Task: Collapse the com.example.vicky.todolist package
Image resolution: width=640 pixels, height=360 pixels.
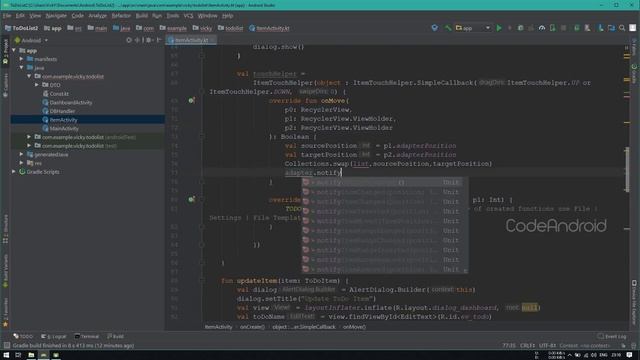Action: tap(29, 76)
